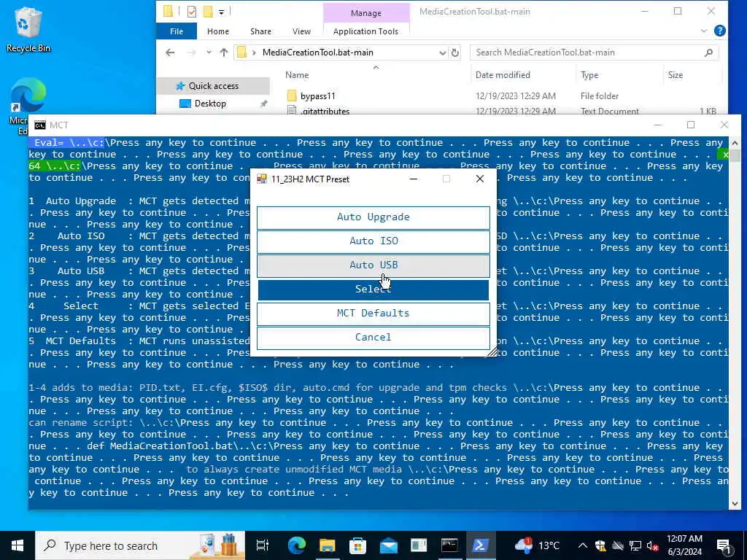This screenshot has height=560, width=747.
Task: Open the Windows Start menu
Action: pos(18,545)
